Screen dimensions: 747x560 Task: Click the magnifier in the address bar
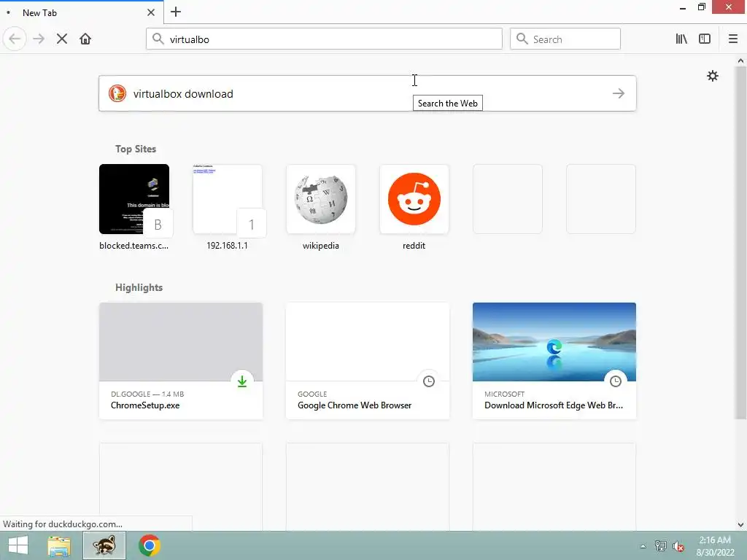(x=158, y=39)
